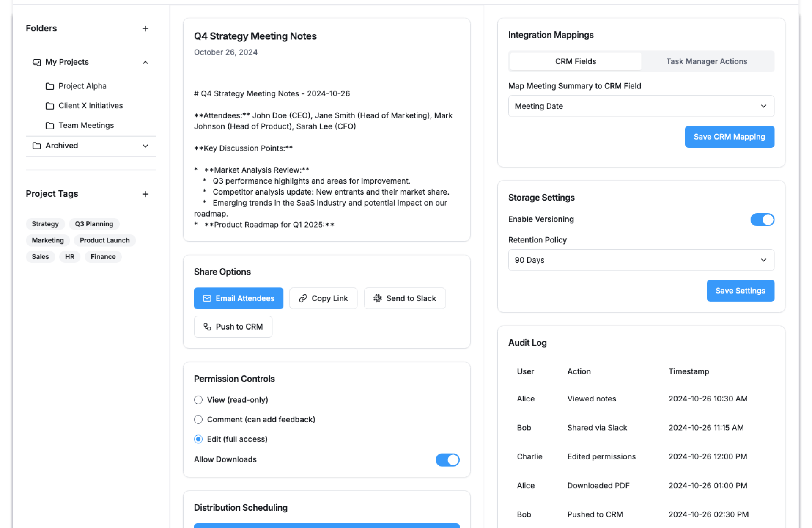Click the Project Alpha folder icon
This screenshot has height=528, width=812.
[50, 86]
